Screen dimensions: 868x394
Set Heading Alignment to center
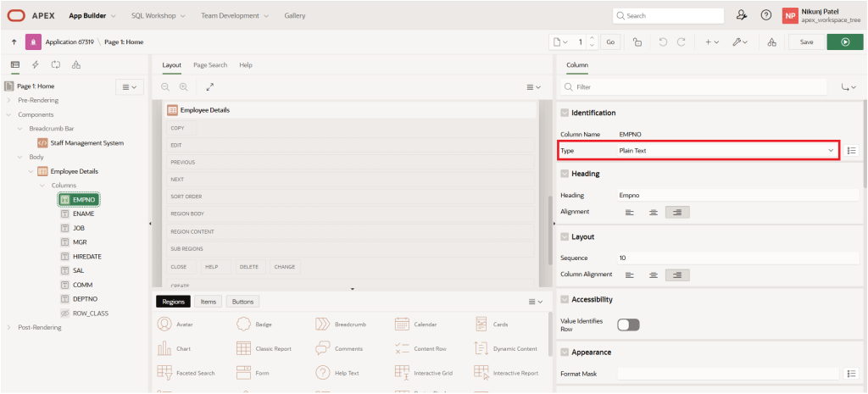tap(653, 212)
